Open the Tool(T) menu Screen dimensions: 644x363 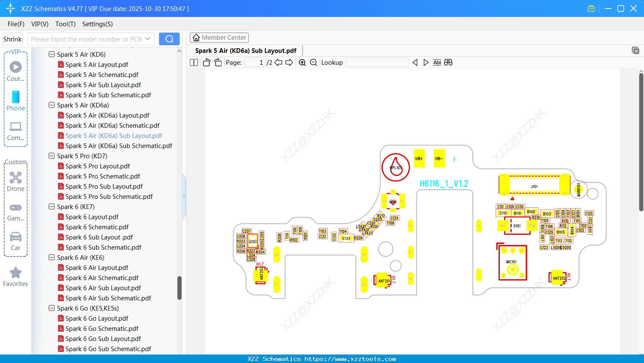pyautogui.click(x=65, y=24)
